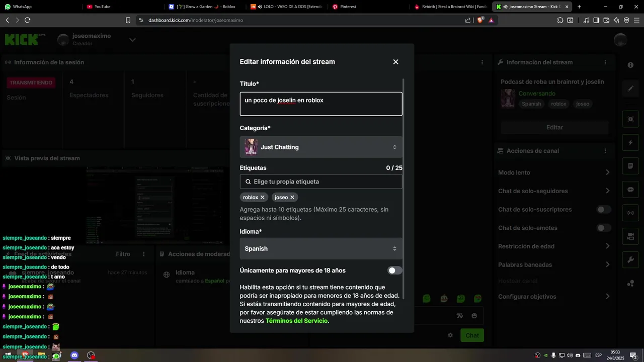The image size is (644, 362).
Task: Open Brave Rewards triangle icon
Action: tap(491, 20)
